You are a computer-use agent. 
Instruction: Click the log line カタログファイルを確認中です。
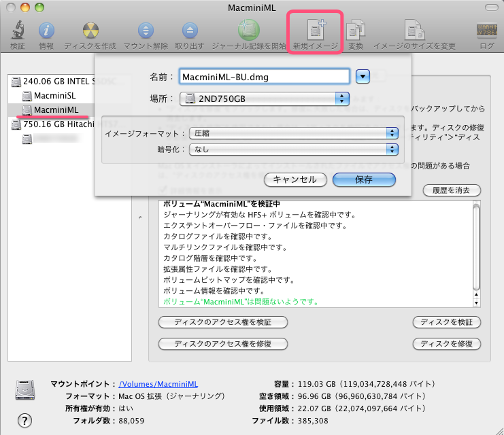(x=218, y=237)
